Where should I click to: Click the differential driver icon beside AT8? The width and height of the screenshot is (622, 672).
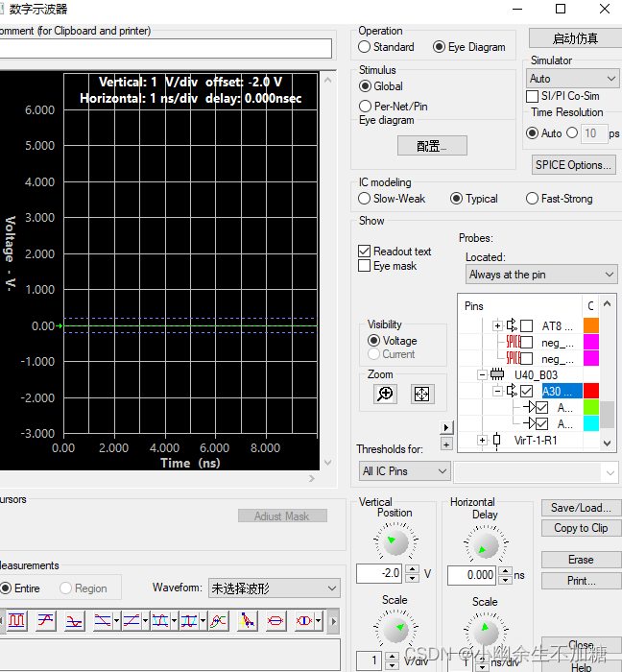[512, 325]
